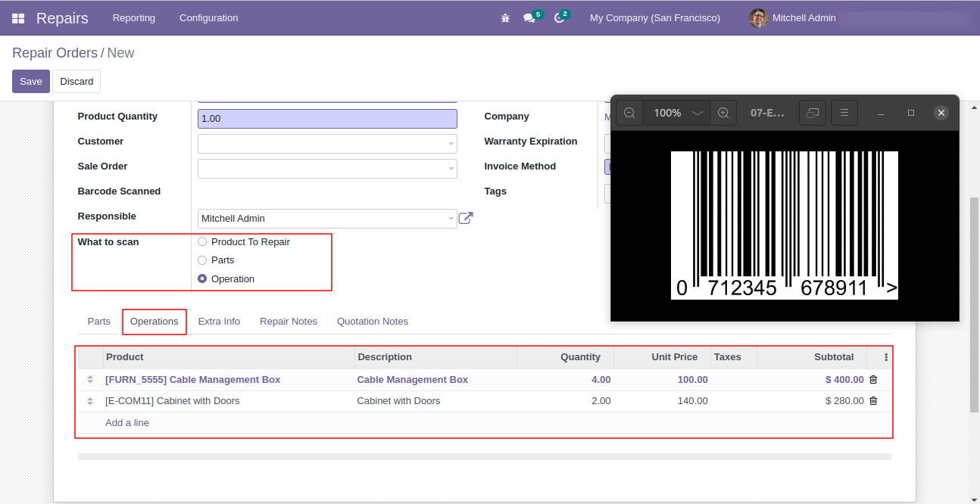Viewport: 980px width, 504px height.
Task: Click quantity 2.00 cell
Action: 566,401
